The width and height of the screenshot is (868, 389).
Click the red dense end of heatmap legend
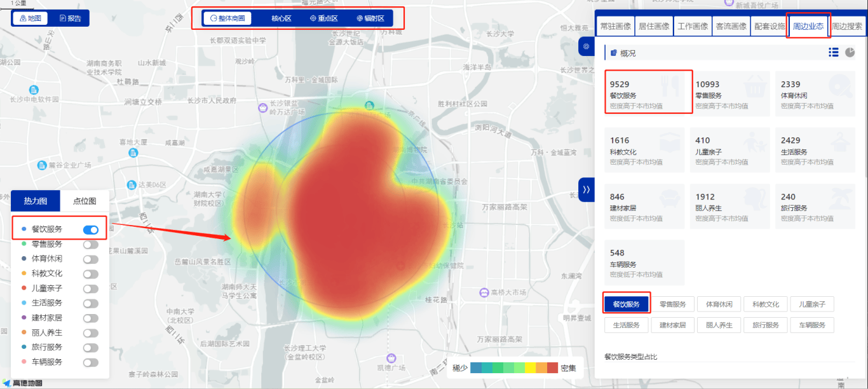552,367
